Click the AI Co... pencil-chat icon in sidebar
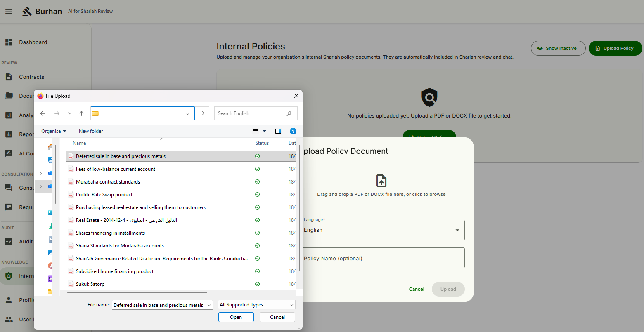This screenshot has height=332, width=644. click(9, 153)
